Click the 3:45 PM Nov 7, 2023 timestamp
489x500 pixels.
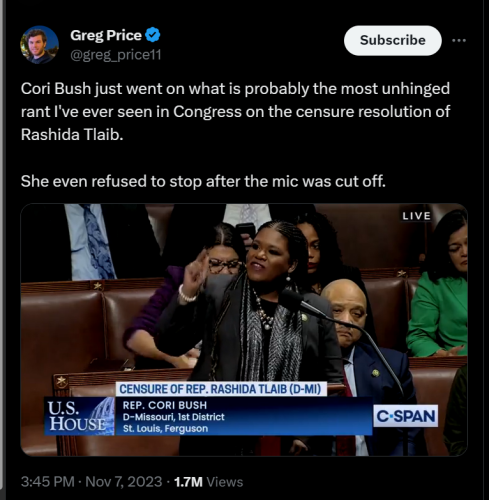[x=91, y=482]
